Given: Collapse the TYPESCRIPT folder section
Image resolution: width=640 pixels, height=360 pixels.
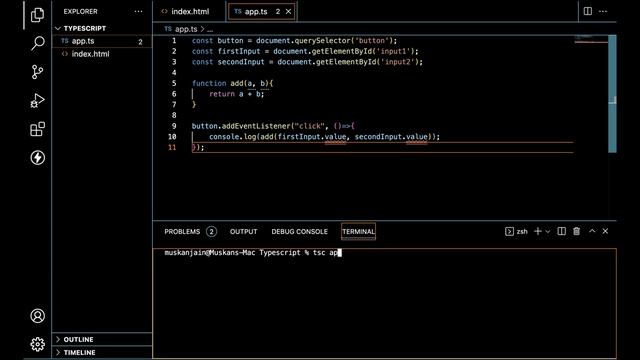Looking at the screenshot, I should [x=102, y=28].
